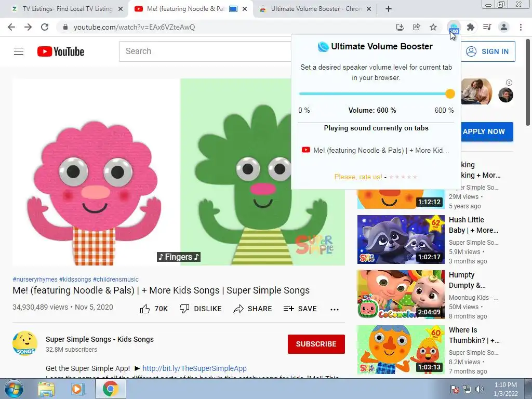This screenshot has height=399, width=532.
Task: Like the video with thumbs up icon
Action: click(x=145, y=309)
